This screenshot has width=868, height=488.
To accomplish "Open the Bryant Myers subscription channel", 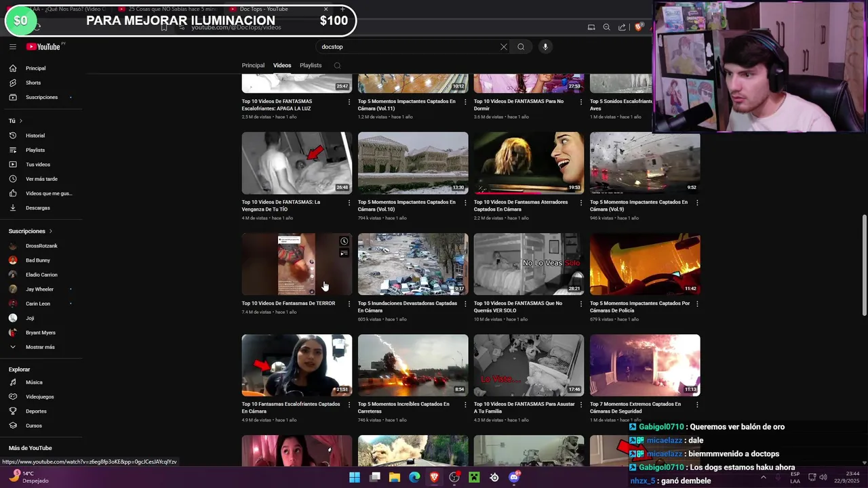I will tap(41, 333).
